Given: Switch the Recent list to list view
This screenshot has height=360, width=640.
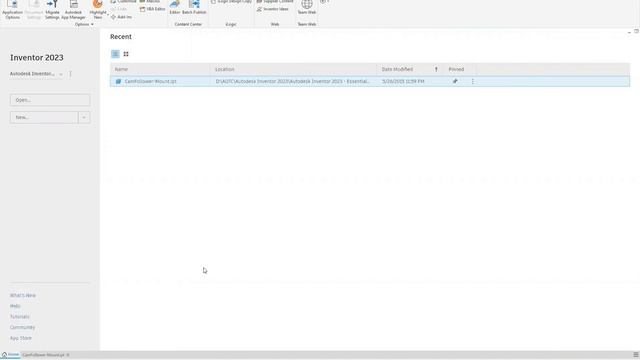Looking at the screenshot, I should pos(116,54).
